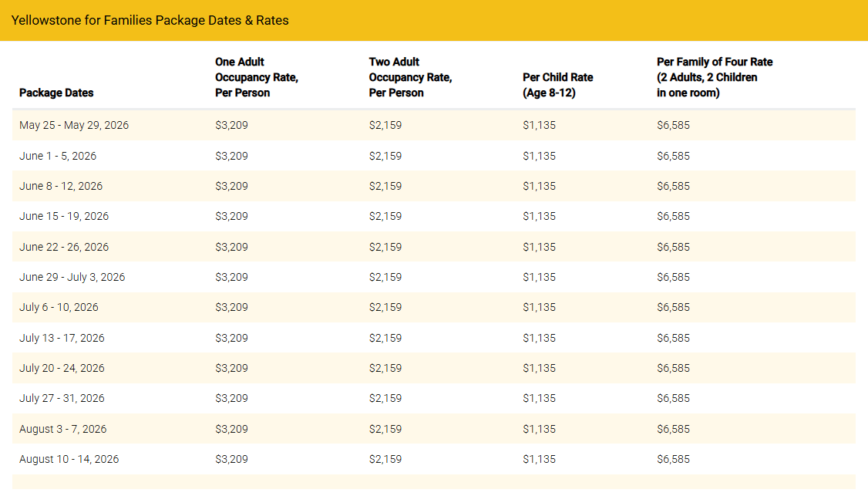Select the 'June 8 - 12, 2026' date cell
This screenshot has height=496, width=868.
point(61,186)
